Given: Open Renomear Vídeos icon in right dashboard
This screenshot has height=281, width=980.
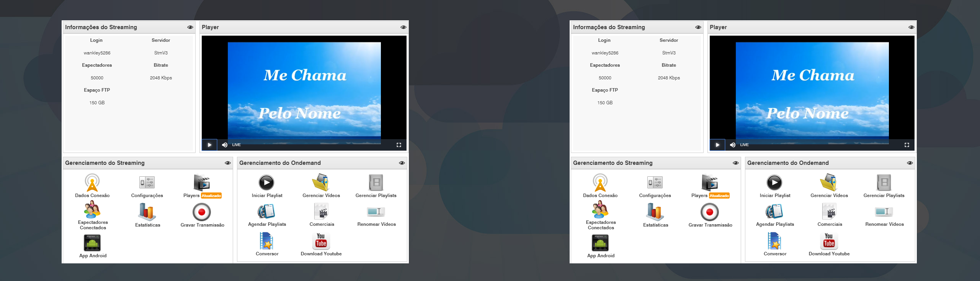Looking at the screenshot, I should [884, 211].
